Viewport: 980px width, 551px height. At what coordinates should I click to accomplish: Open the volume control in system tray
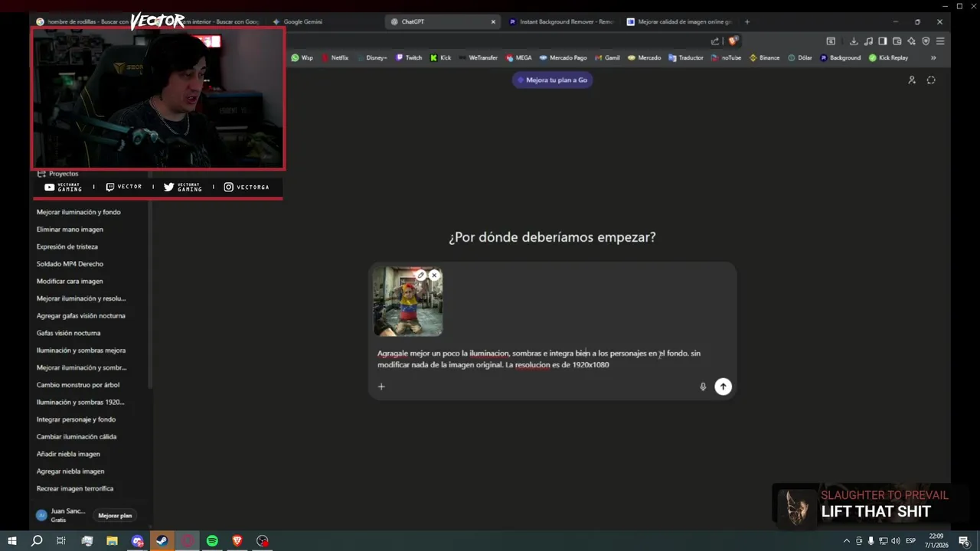(x=896, y=541)
